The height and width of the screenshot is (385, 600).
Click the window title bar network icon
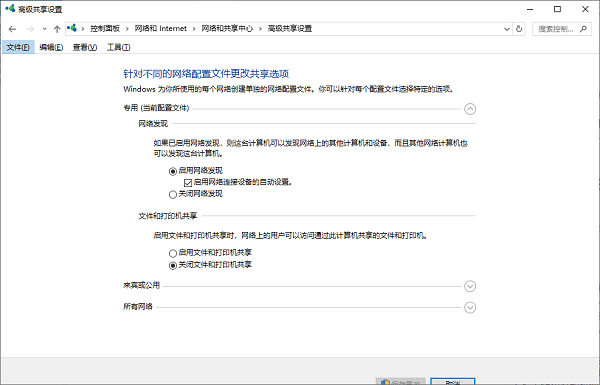pos(10,8)
